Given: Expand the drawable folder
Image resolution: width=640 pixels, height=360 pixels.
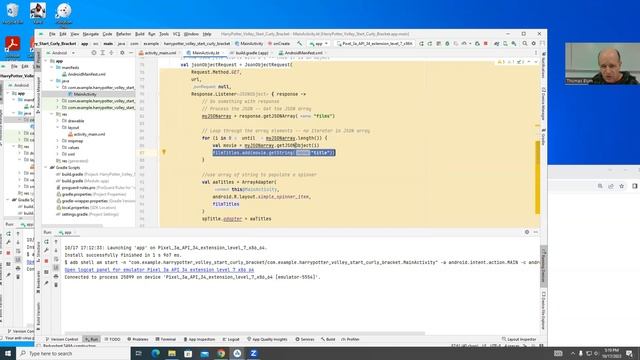Looking at the screenshot, I should (58, 121).
